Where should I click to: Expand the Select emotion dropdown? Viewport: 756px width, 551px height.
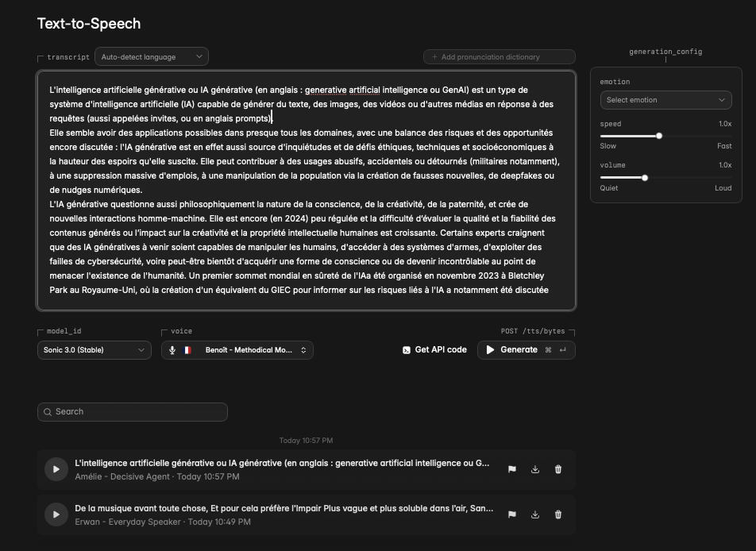tap(665, 100)
